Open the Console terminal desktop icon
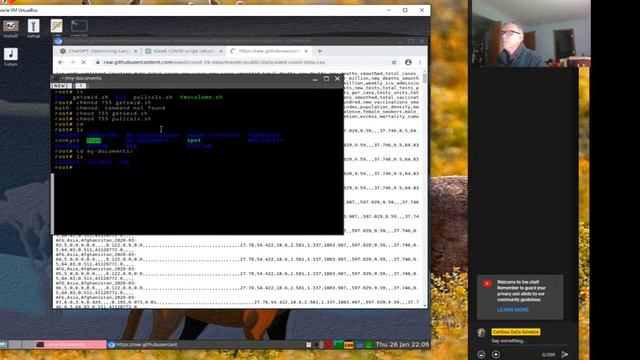This screenshot has width=640, height=360. (x=79, y=27)
